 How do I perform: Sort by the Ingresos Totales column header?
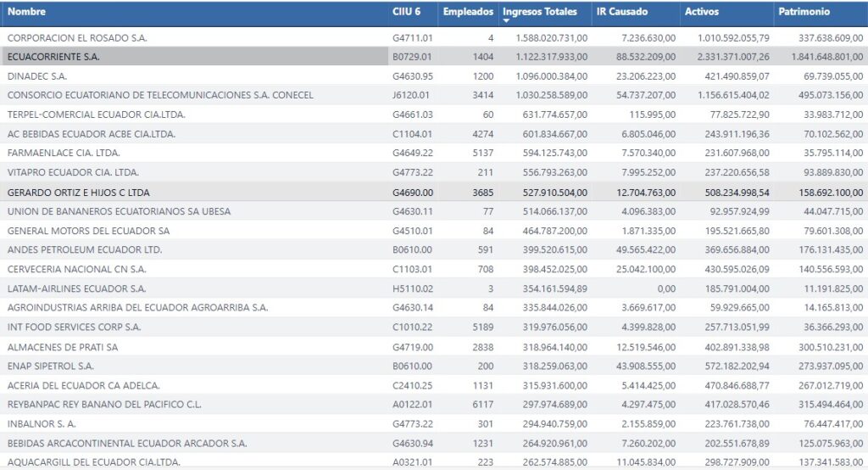point(540,12)
